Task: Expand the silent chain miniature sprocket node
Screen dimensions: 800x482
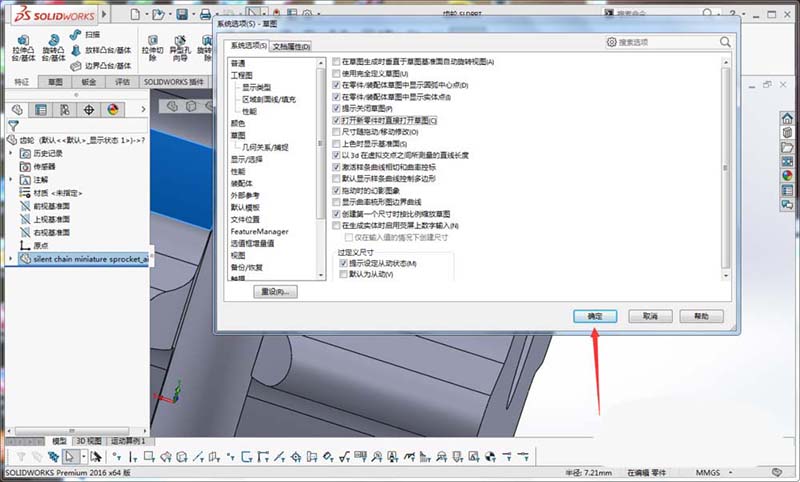Action: (x=11, y=259)
